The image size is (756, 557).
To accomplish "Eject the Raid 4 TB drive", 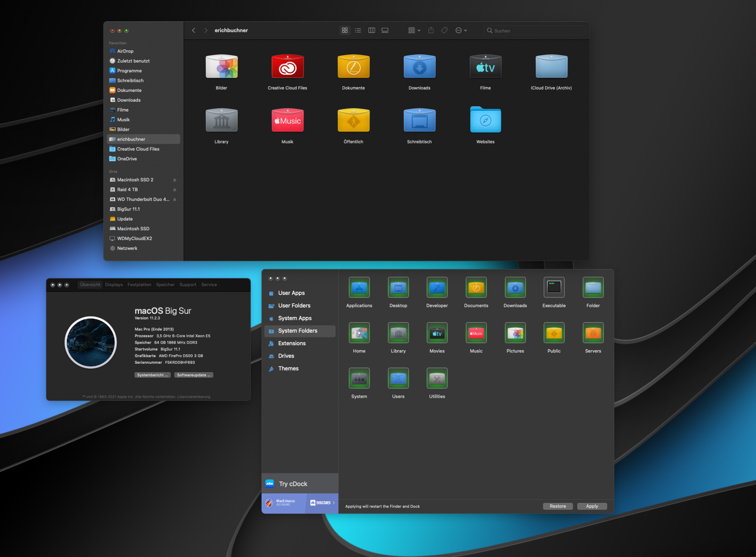I will coord(175,190).
